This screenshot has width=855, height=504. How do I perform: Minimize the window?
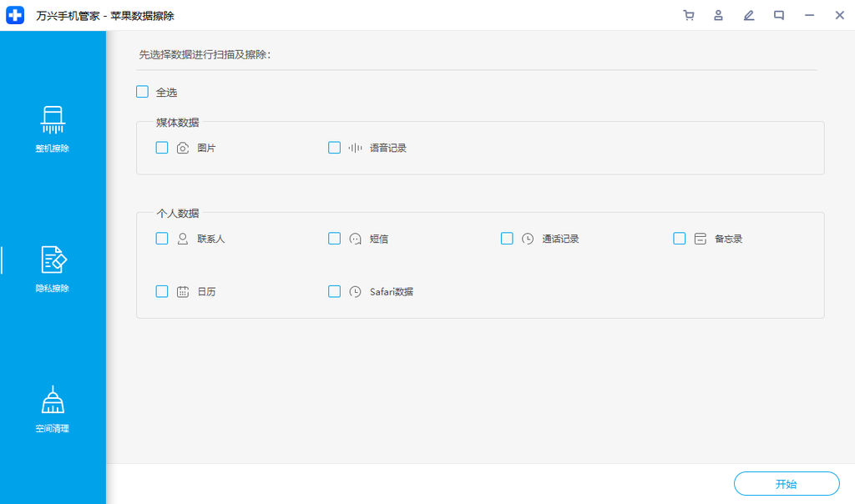[809, 15]
